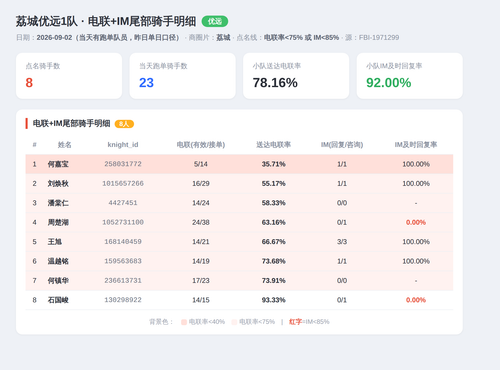The height and width of the screenshot is (370, 500).
Task: Sort by the IM及时回复率 column header
Action: (416, 145)
